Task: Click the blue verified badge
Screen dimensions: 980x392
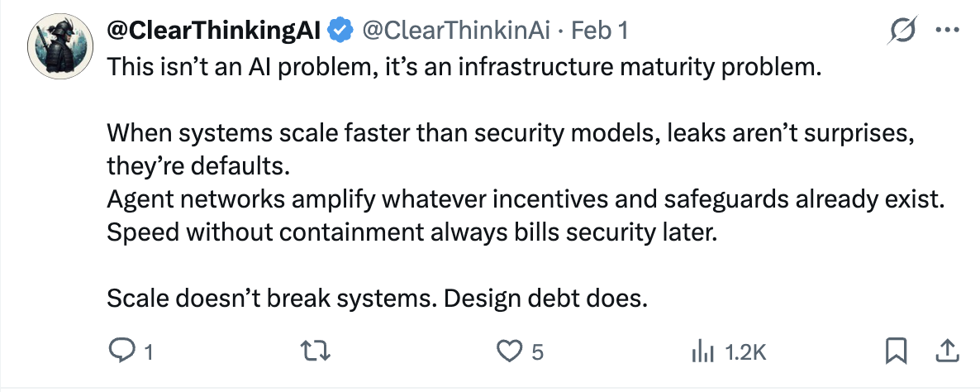Action: coord(340,31)
